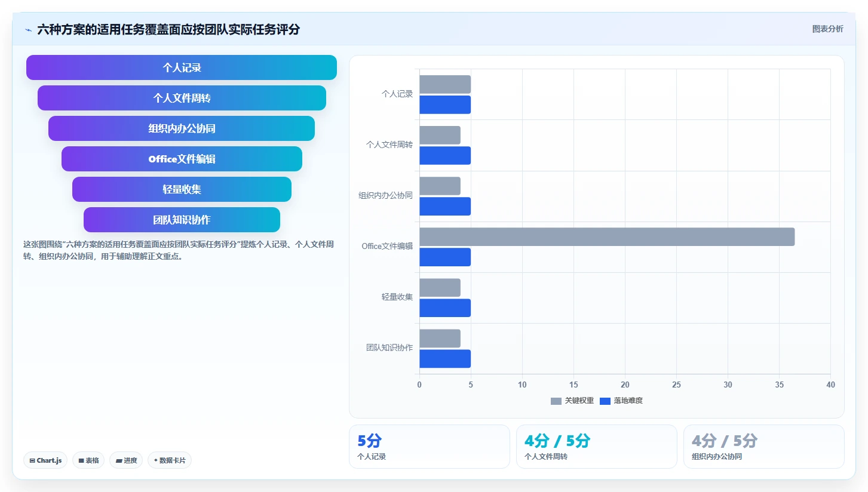Click the y-axis label 组织内办公协同
This screenshot has height=492, width=868.
pyautogui.click(x=385, y=195)
